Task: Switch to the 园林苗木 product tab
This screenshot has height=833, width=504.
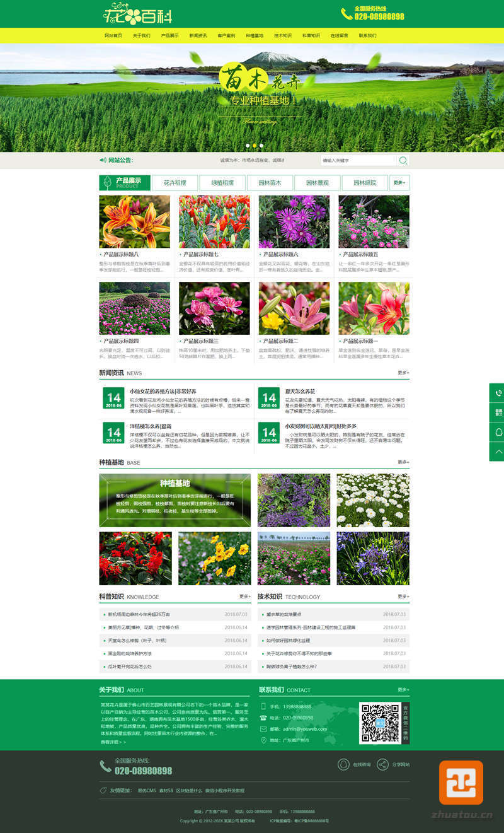Action: point(270,183)
